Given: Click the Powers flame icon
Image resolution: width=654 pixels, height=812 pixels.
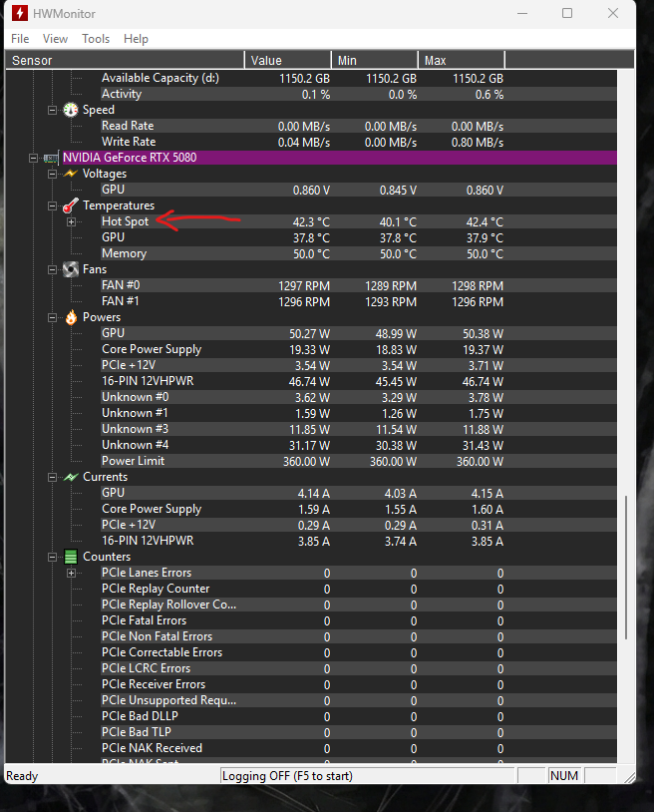Looking at the screenshot, I should point(71,317).
